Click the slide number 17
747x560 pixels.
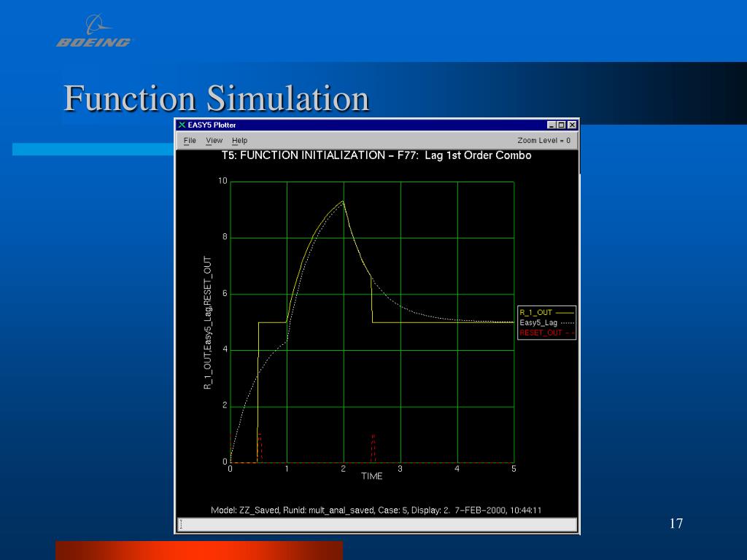coord(676,524)
